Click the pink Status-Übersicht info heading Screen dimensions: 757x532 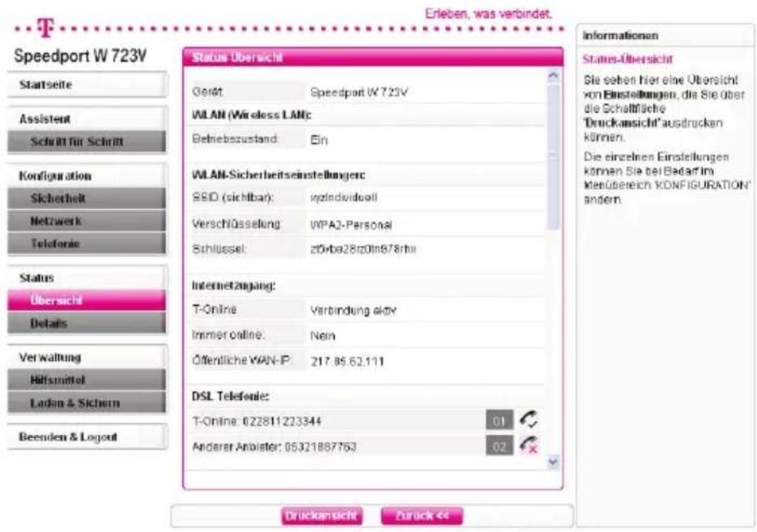point(627,59)
